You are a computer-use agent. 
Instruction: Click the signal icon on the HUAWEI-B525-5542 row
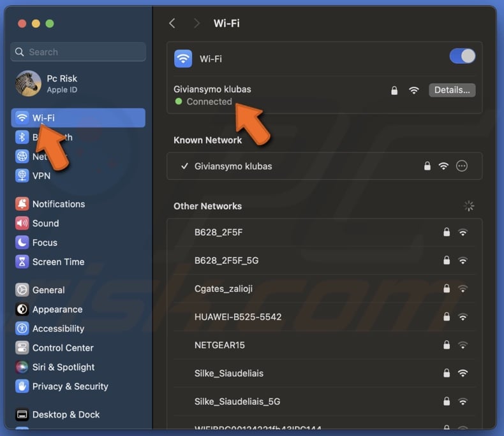[463, 317]
